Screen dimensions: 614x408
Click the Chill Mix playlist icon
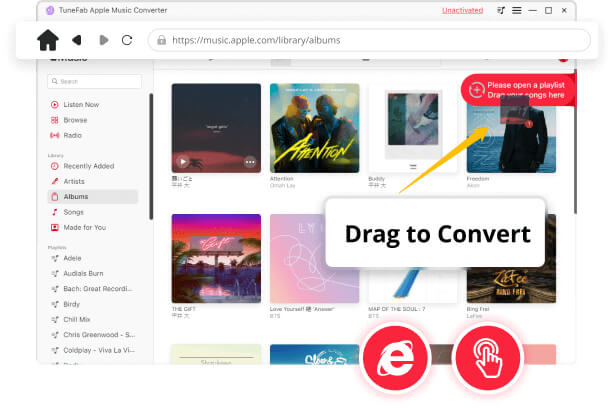[55, 319]
